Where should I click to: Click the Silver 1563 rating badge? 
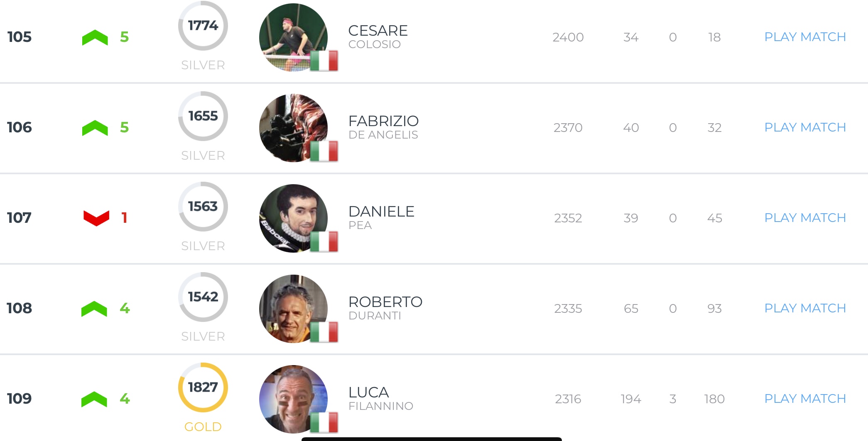pos(203,207)
